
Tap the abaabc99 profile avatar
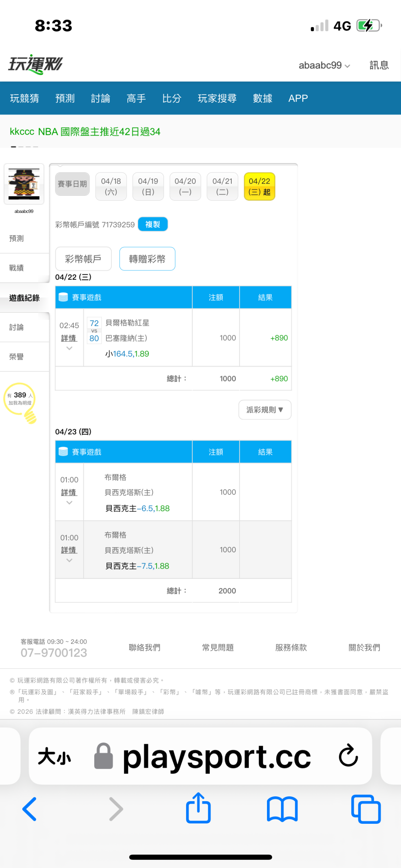click(24, 184)
